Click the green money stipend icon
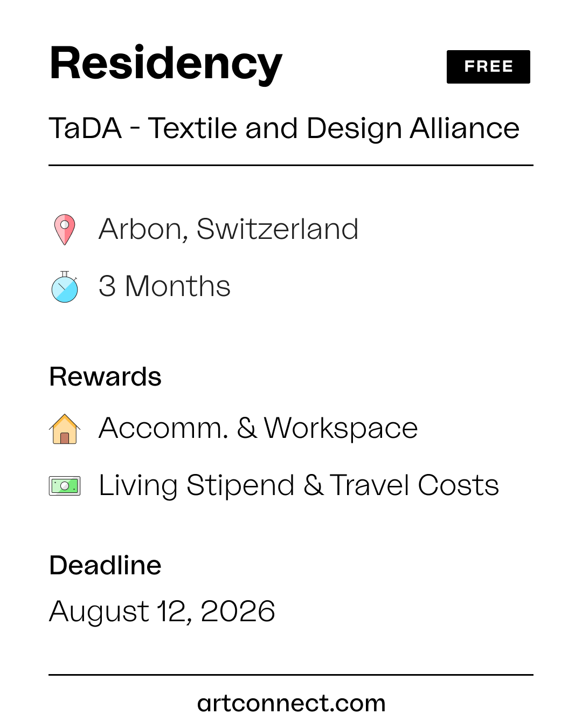 coord(65,486)
